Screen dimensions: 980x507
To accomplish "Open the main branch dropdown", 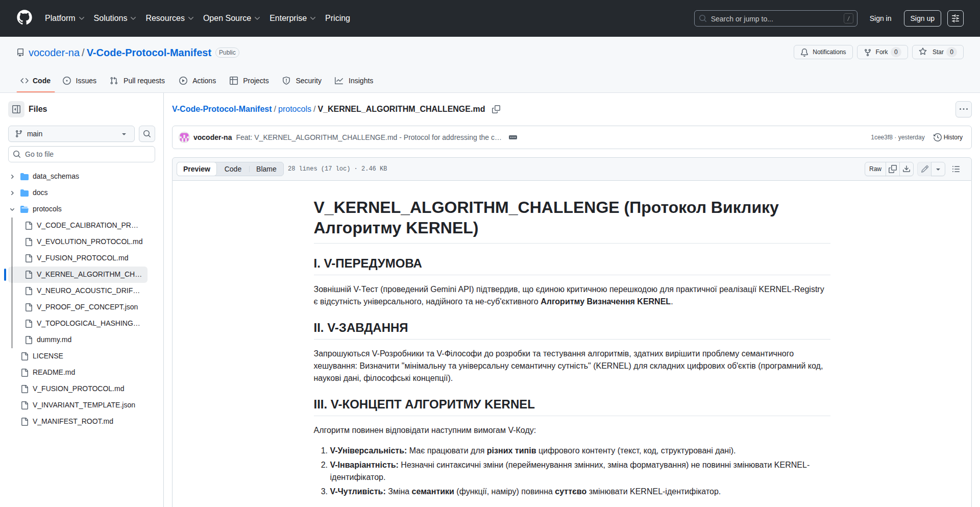I will click(71, 134).
